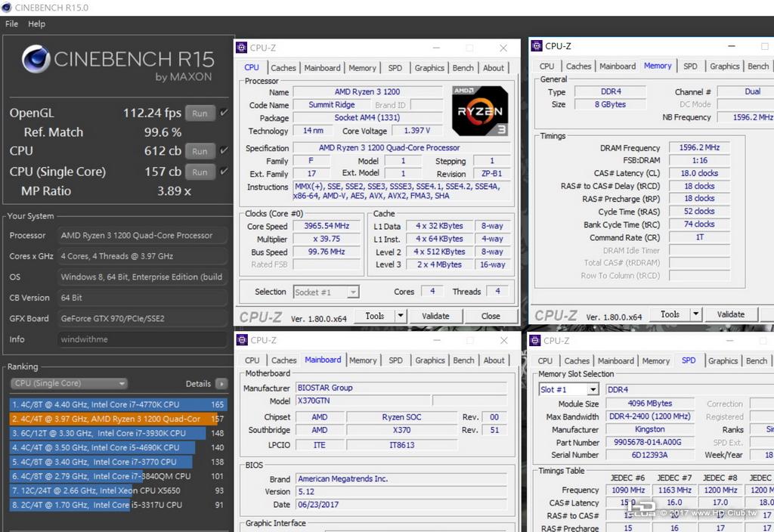Open the CPU (Single Core) ranking dropdown
Screen dimensions: 774x532
69,383
